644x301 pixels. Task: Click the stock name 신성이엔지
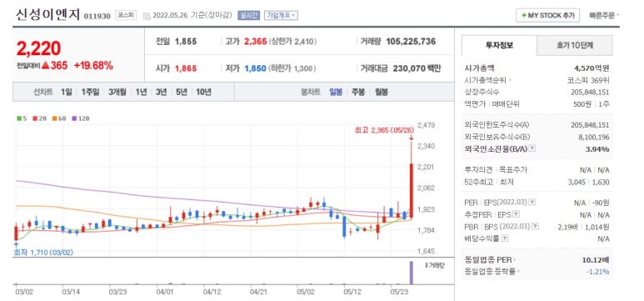tap(48, 15)
